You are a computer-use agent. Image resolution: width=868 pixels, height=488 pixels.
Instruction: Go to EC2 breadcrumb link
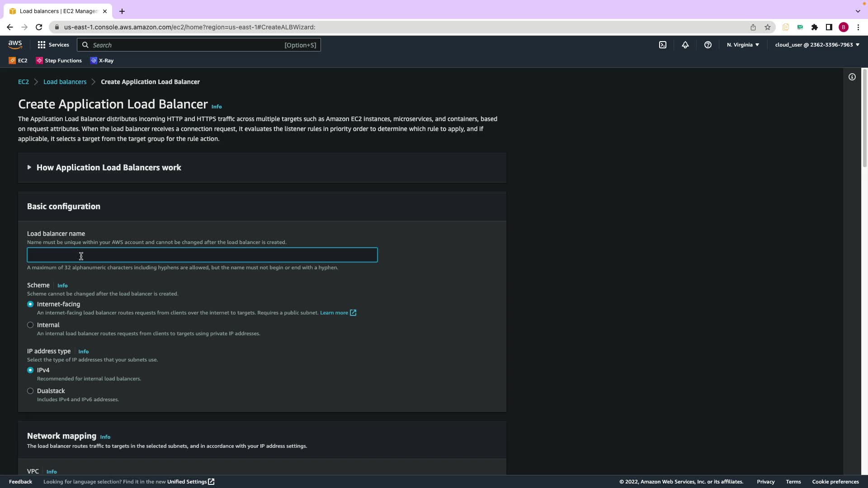(x=23, y=82)
